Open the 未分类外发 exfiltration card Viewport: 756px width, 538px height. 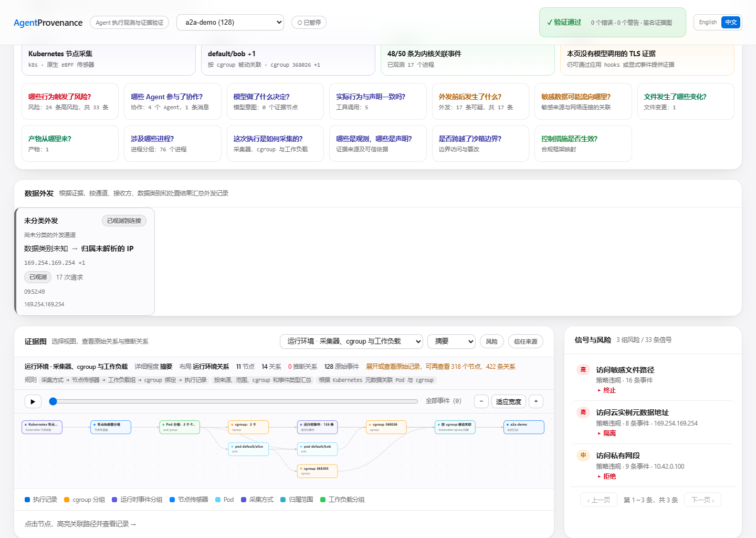(85, 262)
